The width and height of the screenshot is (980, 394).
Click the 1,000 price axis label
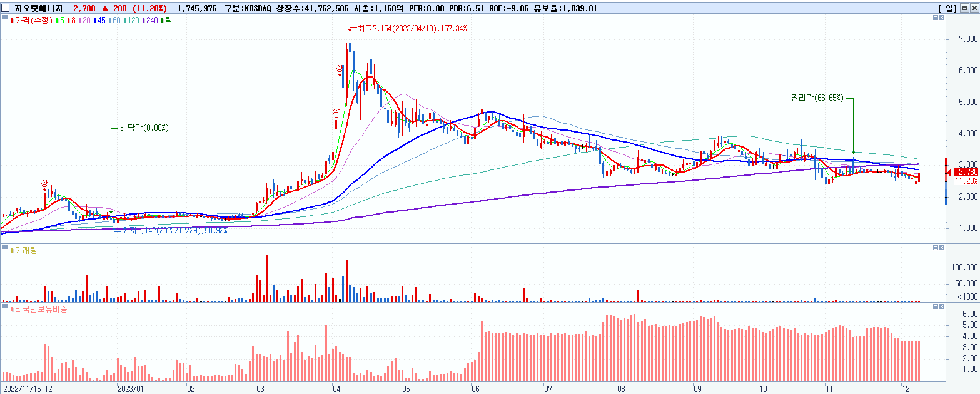(968, 228)
